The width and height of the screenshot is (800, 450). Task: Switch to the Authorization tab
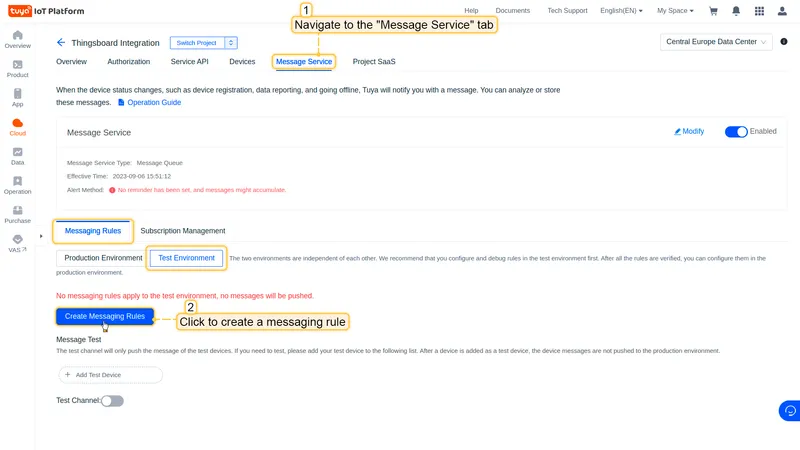pyautogui.click(x=129, y=62)
